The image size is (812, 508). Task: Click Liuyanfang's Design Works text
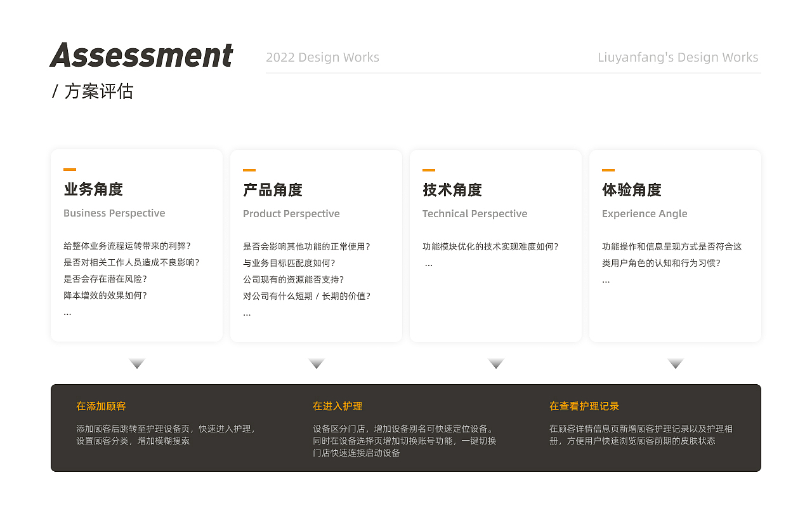tap(678, 57)
